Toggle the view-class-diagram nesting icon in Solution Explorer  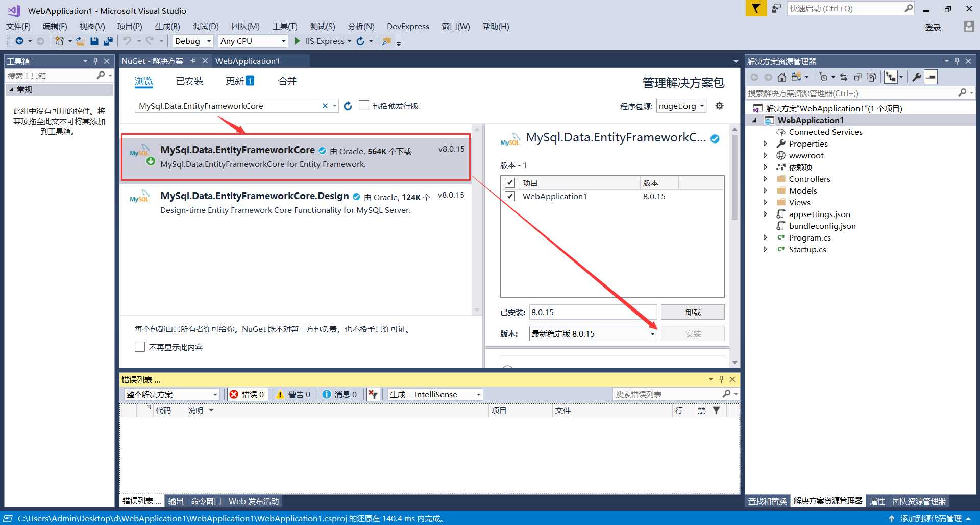pyautogui.click(x=891, y=77)
